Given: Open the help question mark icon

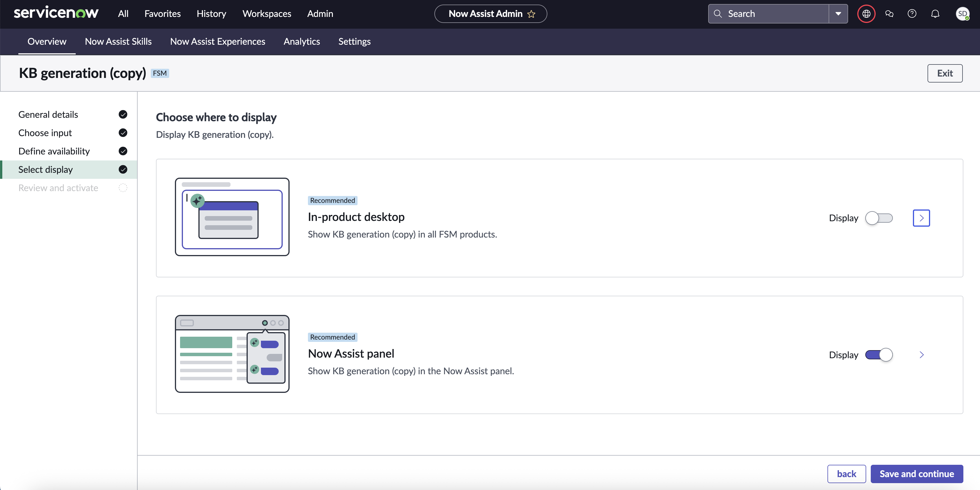Looking at the screenshot, I should [912, 14].
